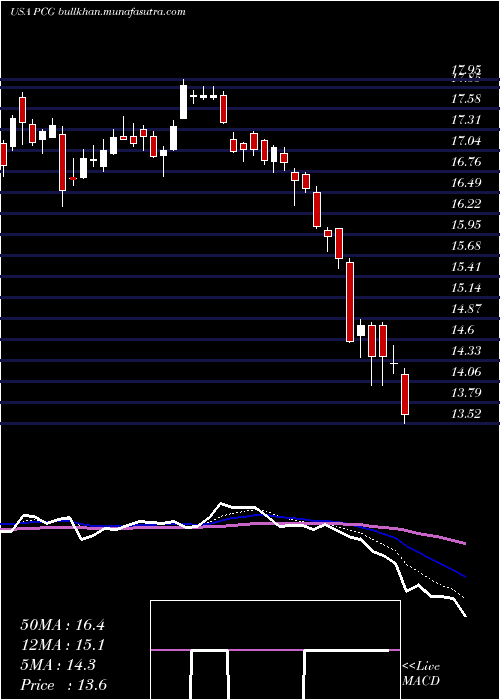
Task: Click the 5MA : 14.3 readout
Action: [x=58, y=665]
